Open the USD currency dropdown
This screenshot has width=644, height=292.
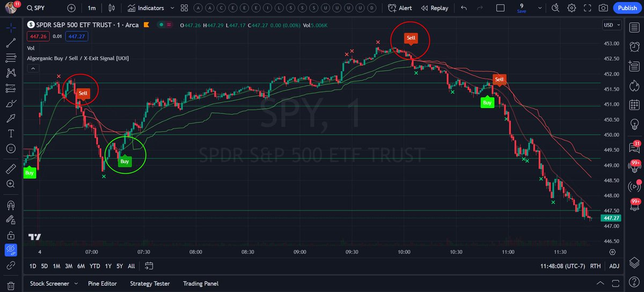[612, 25]
